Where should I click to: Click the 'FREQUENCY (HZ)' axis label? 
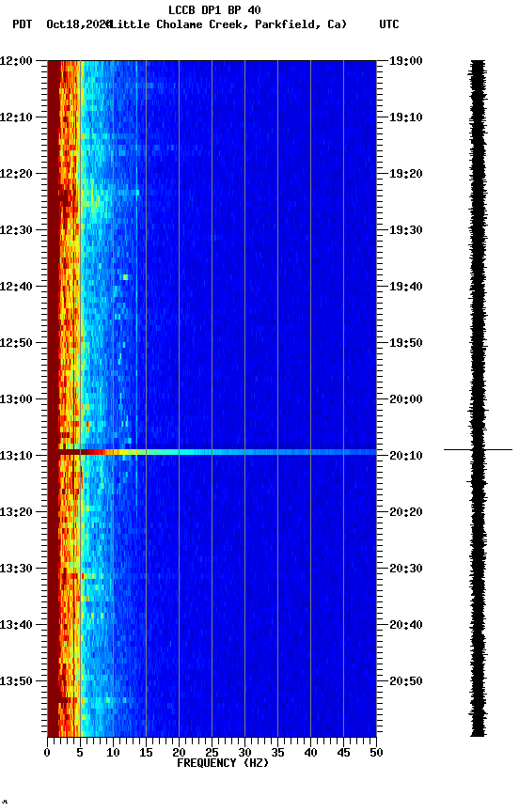(223, 764)
